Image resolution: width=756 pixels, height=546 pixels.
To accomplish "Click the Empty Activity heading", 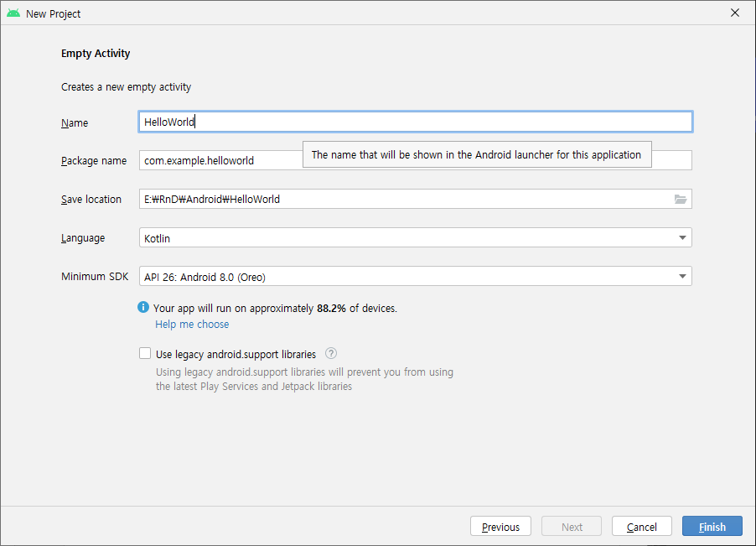I will [96, 54].
